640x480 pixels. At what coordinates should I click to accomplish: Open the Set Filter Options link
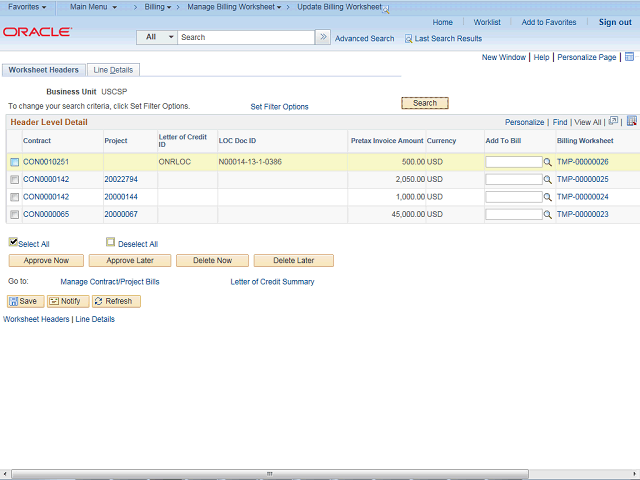pos(279,106)
